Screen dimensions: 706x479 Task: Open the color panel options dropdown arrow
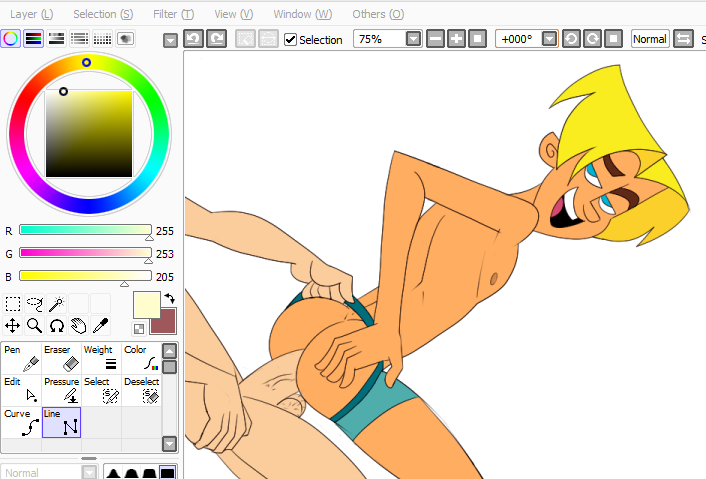(x=170, y=40)
